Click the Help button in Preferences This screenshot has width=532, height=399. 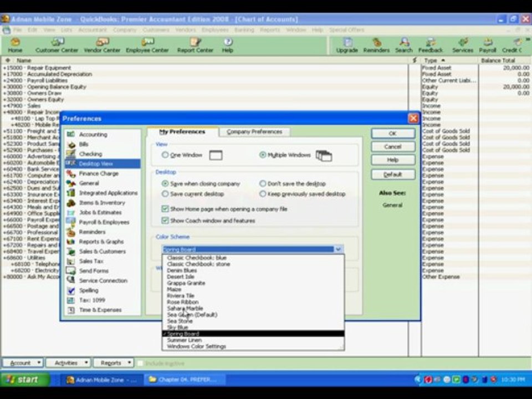(x=392, y=160)
